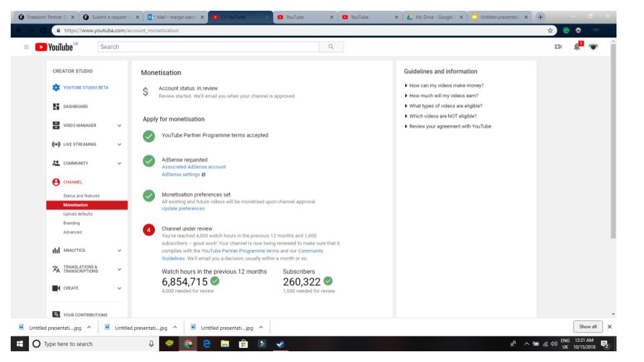Open YouTube Studio Beta
644x362 pixels.
pos(85,87)
